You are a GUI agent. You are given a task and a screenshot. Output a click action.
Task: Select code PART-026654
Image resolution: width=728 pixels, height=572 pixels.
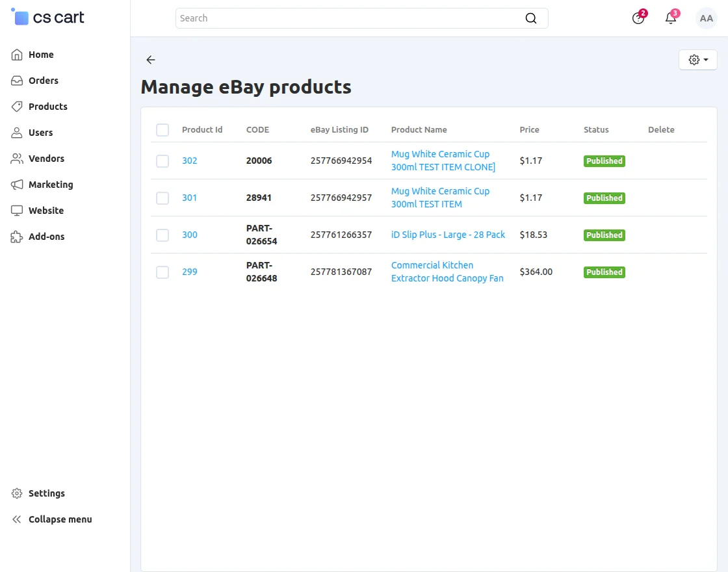click(261, 235)
